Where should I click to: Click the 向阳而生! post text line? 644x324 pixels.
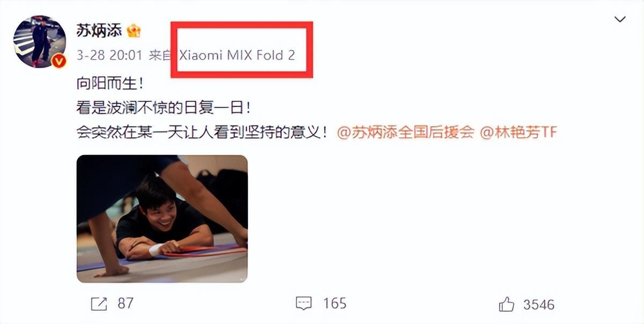coord(111,84)
